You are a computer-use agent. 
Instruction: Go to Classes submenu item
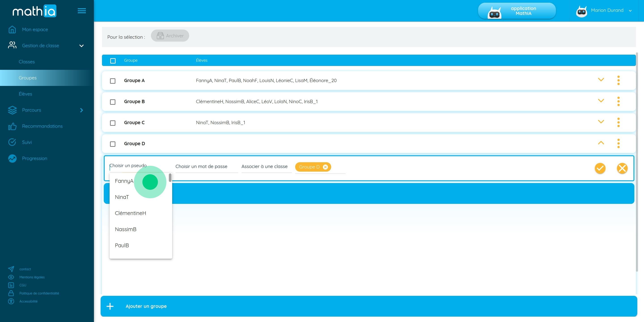(x=27, y=62)
